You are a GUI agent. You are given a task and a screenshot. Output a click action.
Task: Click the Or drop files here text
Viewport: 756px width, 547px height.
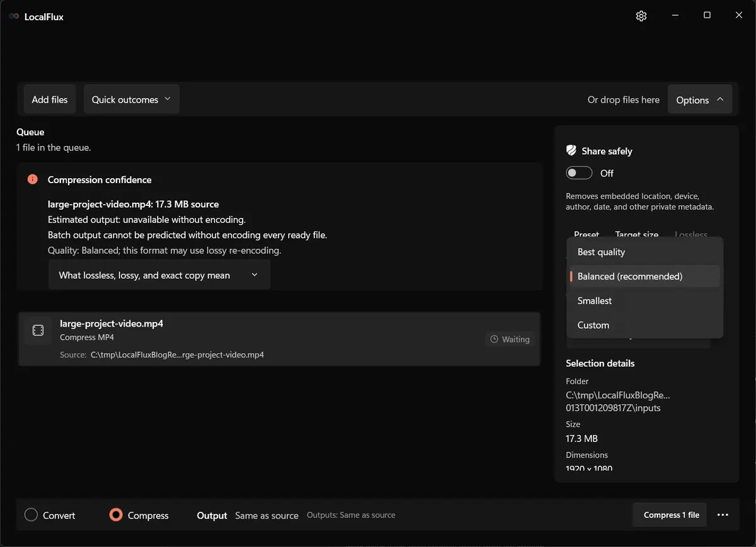624,99
